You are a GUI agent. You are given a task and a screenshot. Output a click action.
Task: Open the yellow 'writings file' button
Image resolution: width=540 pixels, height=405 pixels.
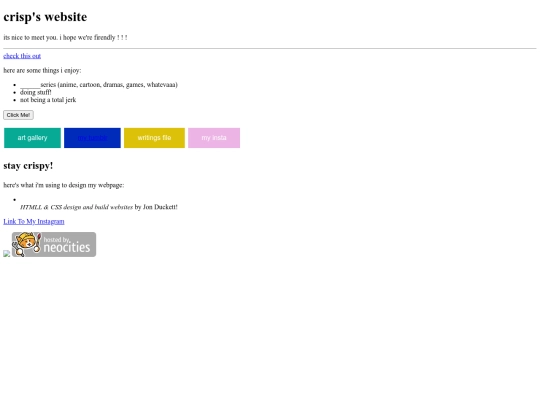tap(154, 138)
